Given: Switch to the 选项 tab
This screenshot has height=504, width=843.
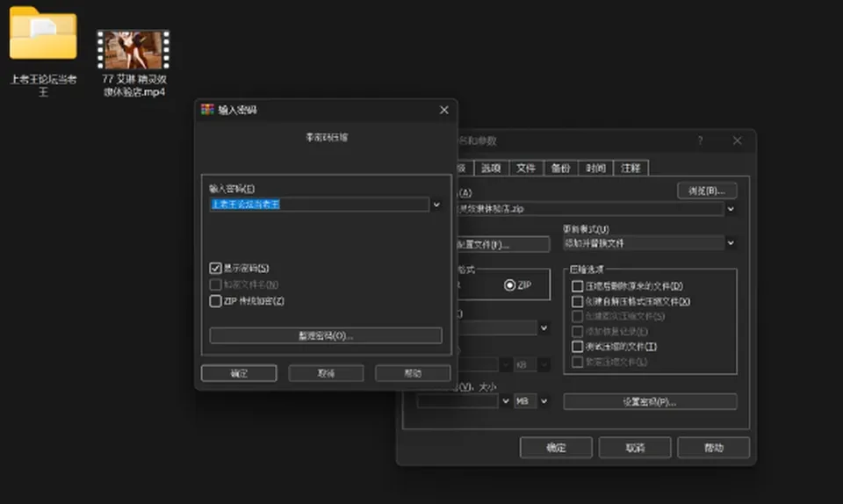Looking at the screenshot, I should pyautogui.click(x=491, y=169).
